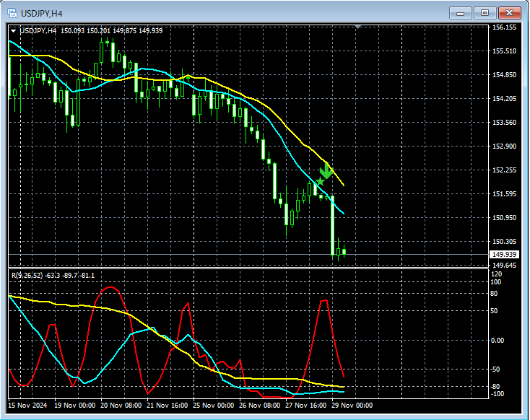Click the 155.510 price scale value

pyautogui.click(x=504, y=51)
